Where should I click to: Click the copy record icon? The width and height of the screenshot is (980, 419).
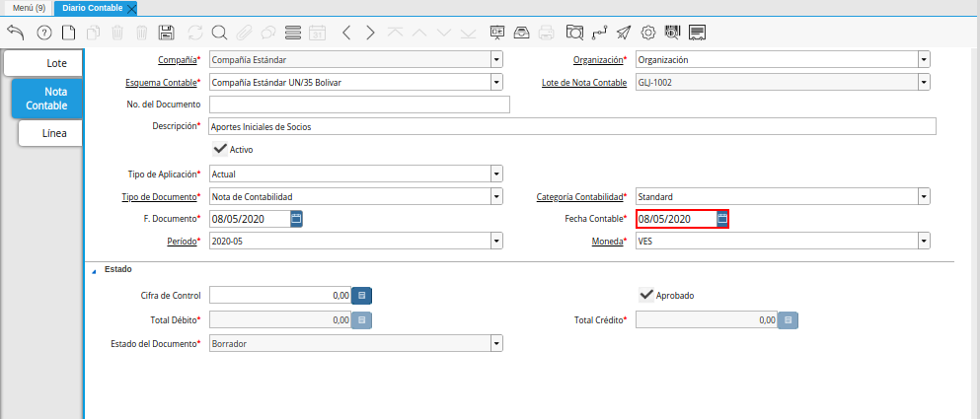click(x=93, y=33)
